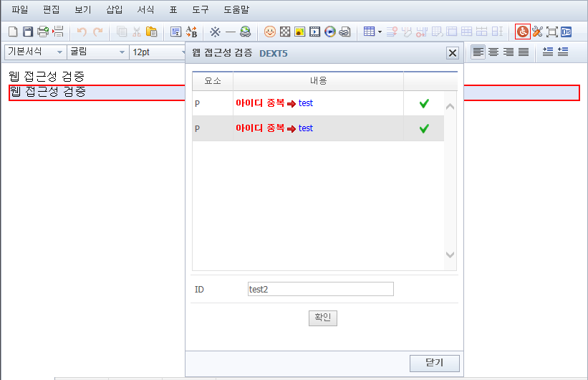Click the second blue test link
Screen dimensions: 588x380
pos(306,128)
